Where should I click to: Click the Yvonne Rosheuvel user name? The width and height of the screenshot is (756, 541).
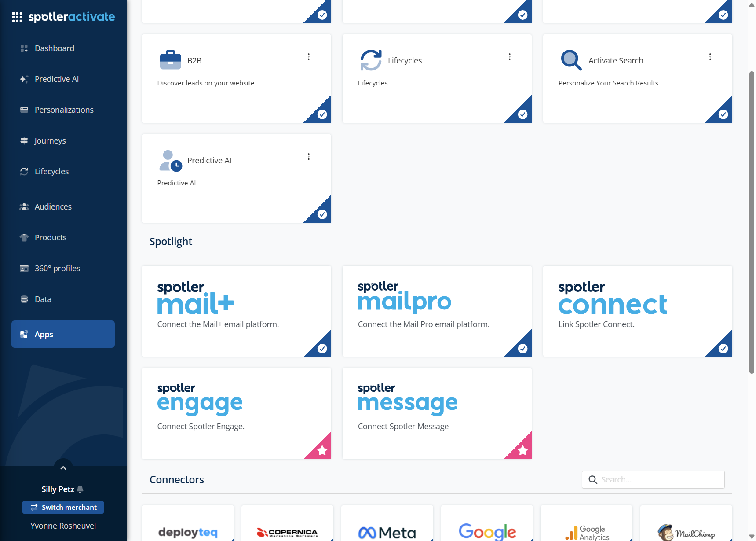tap(63, 526)
